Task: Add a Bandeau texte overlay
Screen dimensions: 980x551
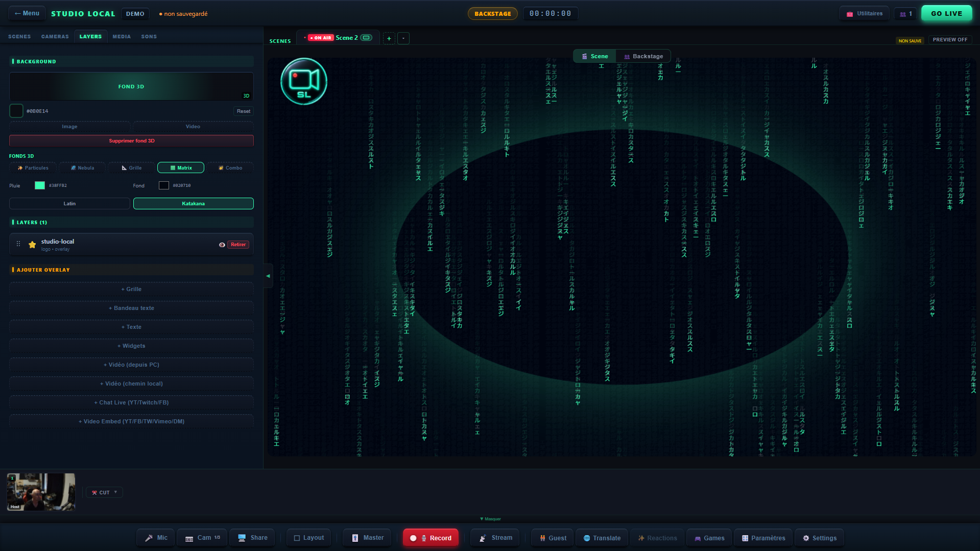Action: [131, 308]
